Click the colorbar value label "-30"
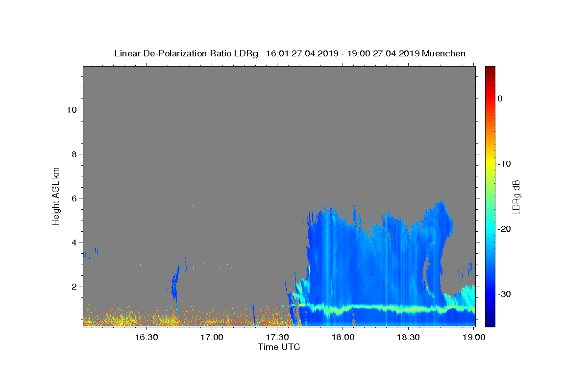 click(505, 294)
